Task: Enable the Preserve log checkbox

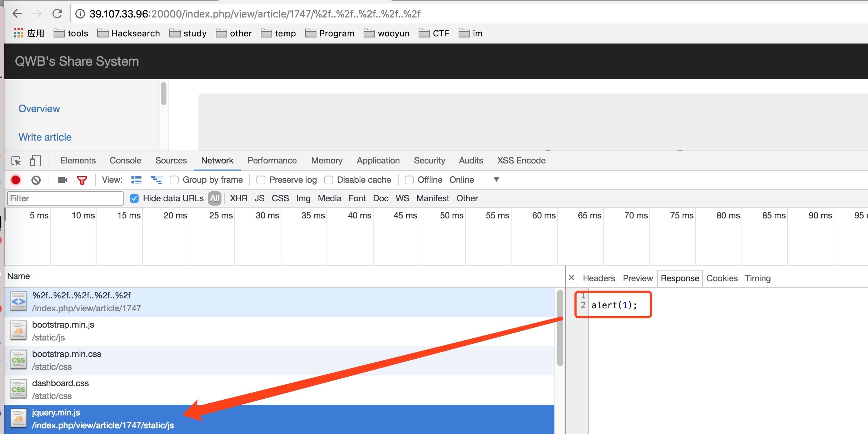Action: pyautogui.click(x=261, y=180)
